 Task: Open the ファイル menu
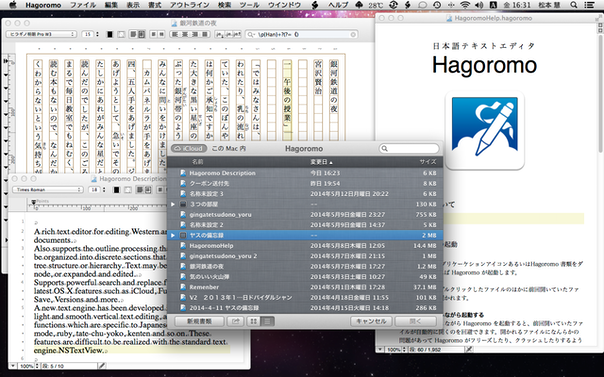point(83,5)
